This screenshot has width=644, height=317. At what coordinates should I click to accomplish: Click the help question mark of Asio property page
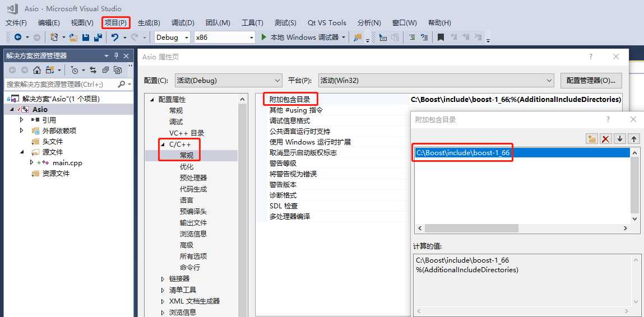coord(591,57)
